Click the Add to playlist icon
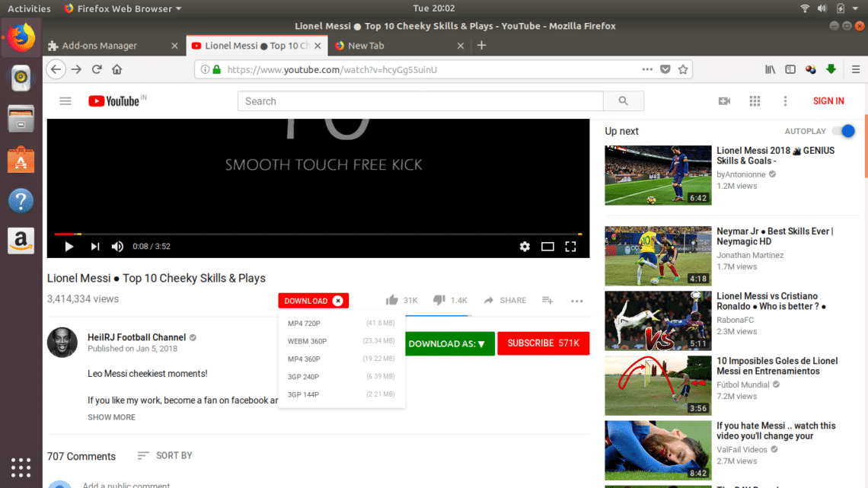868x488 pixels. pyautogui.click(x=547, y=300)
